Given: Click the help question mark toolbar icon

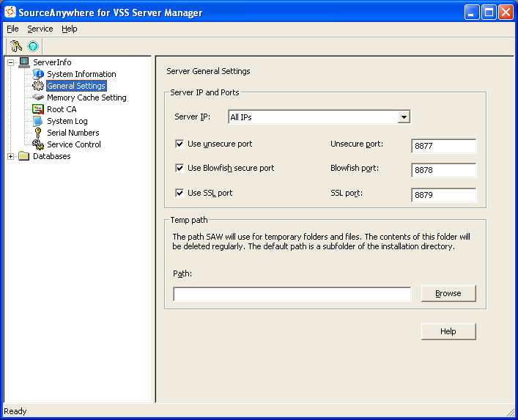Looking at the screenshot, I should [x=33, y=45].
